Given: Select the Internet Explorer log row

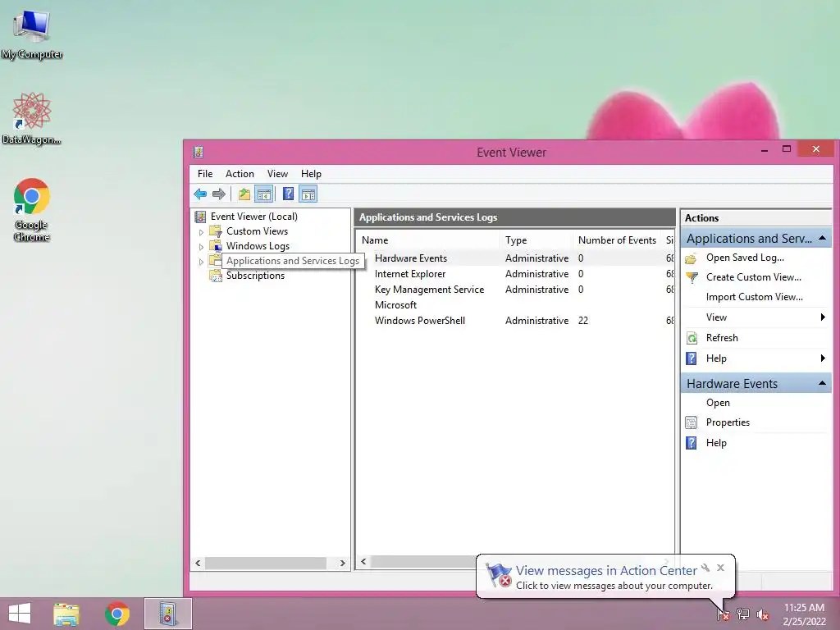Looking at the screenshot, I should (x=514, y=274).
